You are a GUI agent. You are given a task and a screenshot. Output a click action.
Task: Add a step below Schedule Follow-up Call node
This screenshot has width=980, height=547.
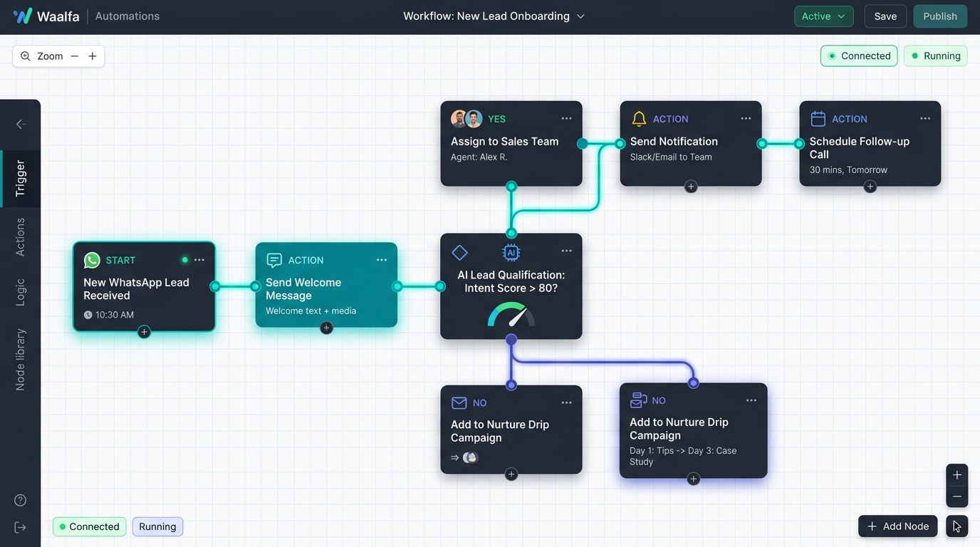[870, 187]
